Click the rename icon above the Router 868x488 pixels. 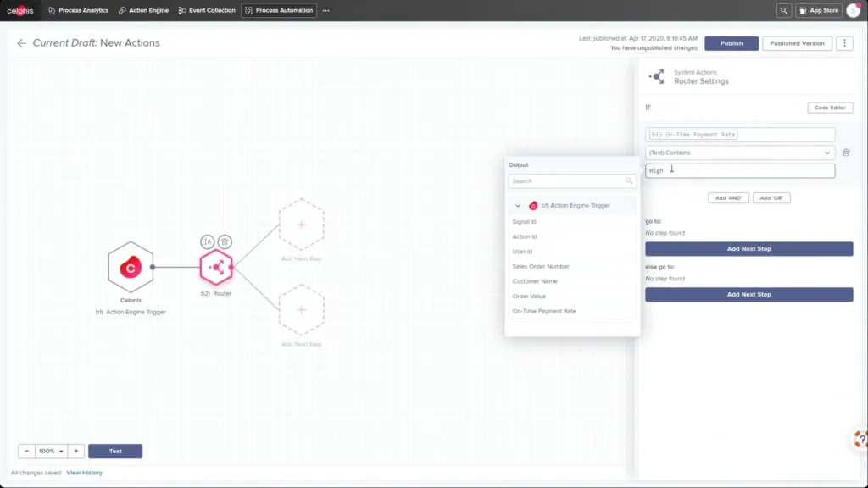[207, 241]
